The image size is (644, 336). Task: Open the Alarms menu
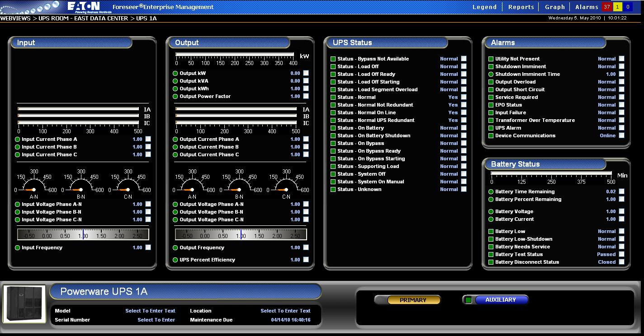click(x=587, y=7)
